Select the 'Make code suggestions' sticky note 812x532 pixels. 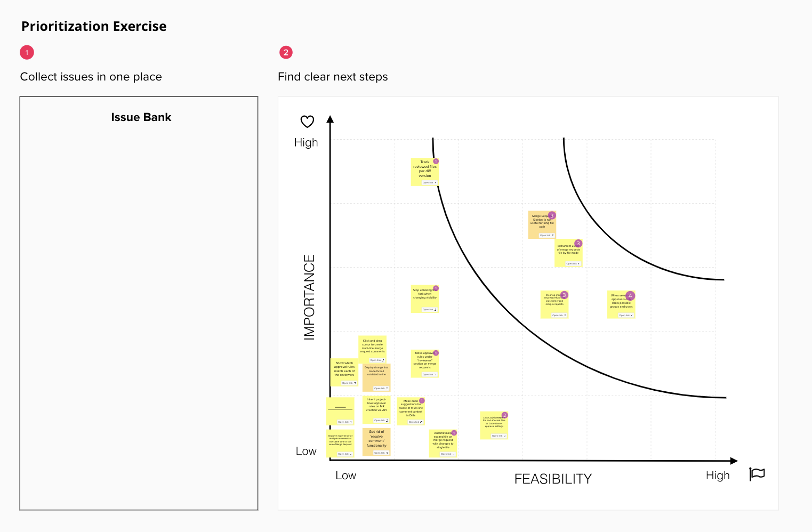(411, 409)
